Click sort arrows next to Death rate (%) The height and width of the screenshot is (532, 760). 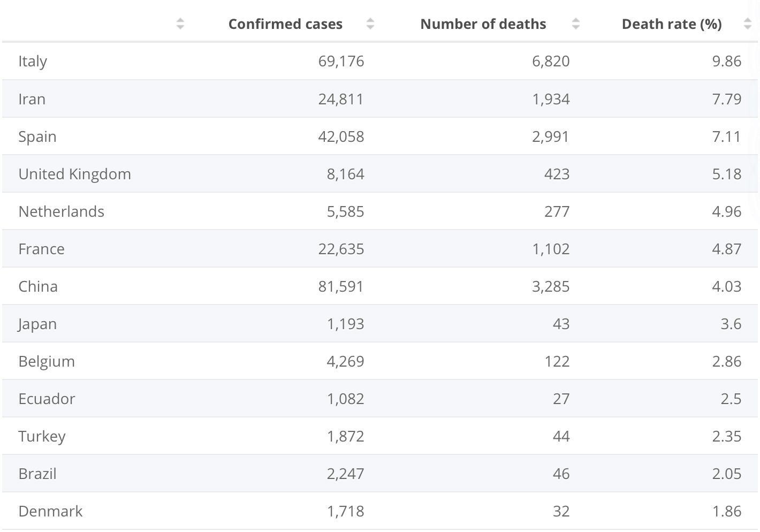pyautogui.click(x=748, y=24)
